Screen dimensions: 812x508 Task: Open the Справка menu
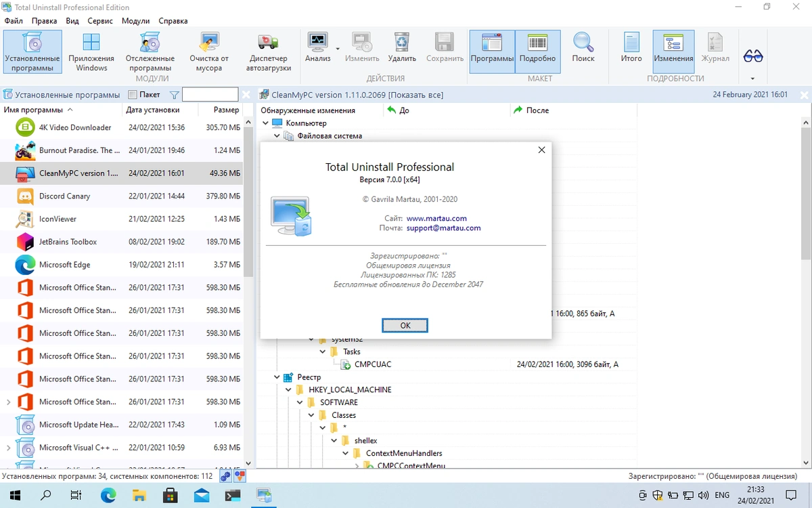coord(173,21)
